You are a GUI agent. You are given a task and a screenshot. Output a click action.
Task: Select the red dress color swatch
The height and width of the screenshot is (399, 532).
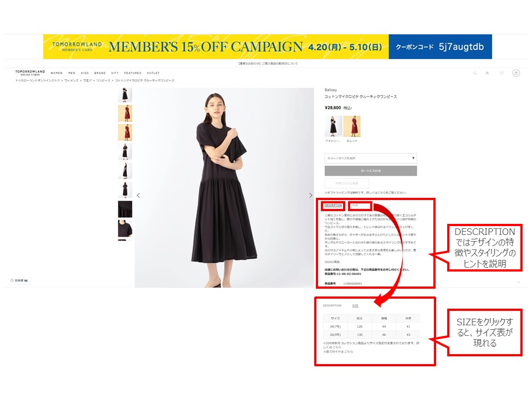tap(352, 126)
